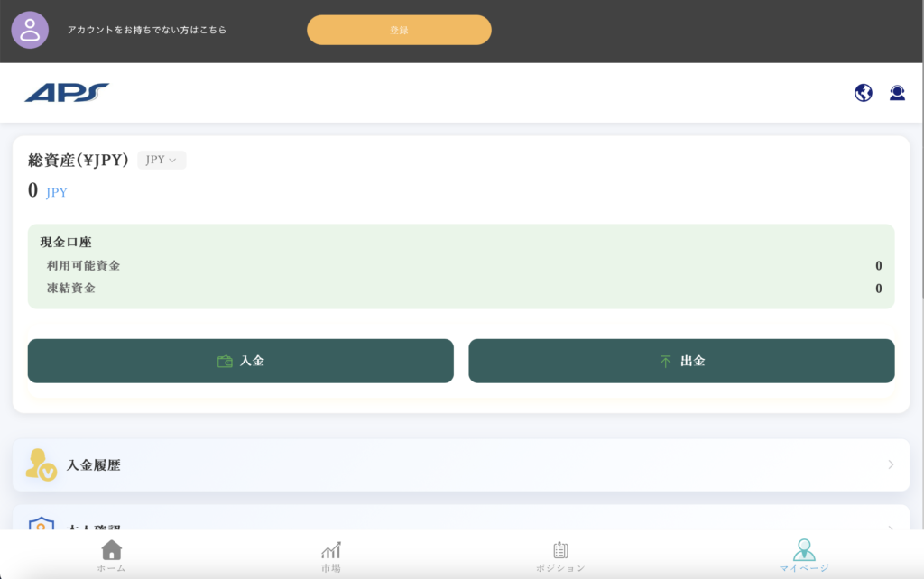Click the 入金 deposit button
The height and width of the screenshot is (579, 924).
click(240, 361)
